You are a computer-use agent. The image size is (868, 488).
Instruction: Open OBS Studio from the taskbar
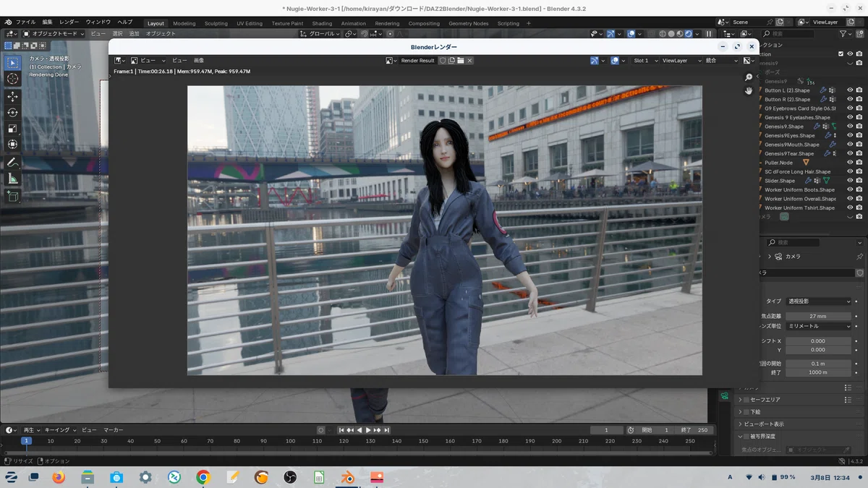(290, 477)
